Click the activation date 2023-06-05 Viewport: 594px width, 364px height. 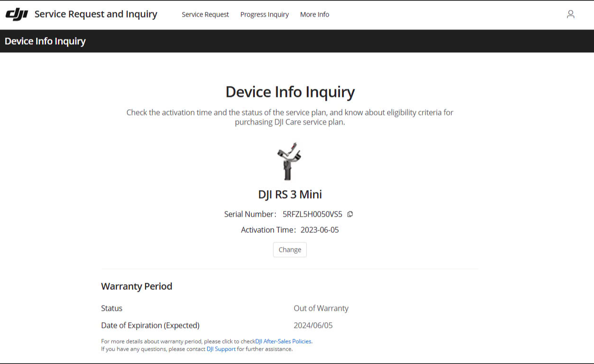tap(320, 230)
